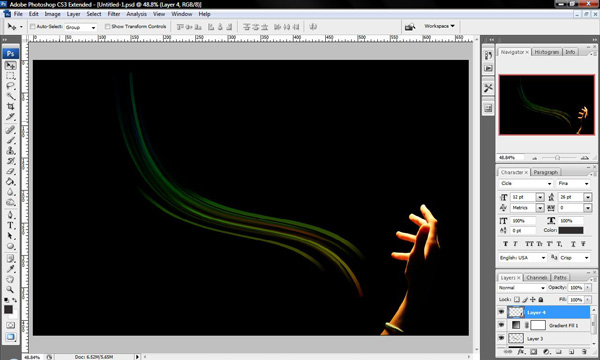
Task: Enable the Auto-Select checkbox
Action: click(33, 27)
